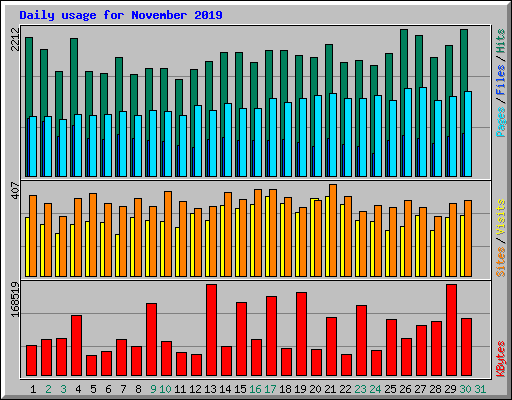Click day label 10 on the x-axis
This screenshot has width=512, height=400.
point(165,389)
